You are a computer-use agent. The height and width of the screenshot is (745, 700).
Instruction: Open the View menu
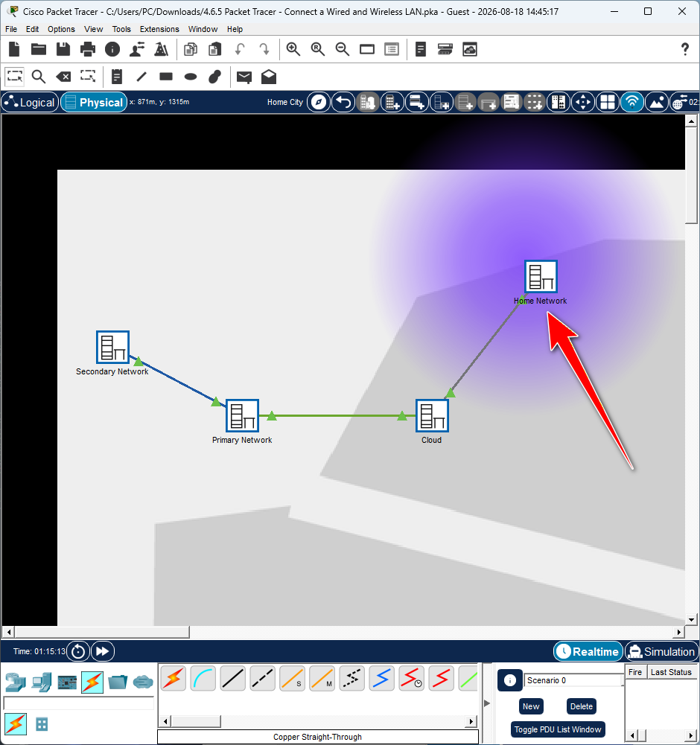click(94, 29)
